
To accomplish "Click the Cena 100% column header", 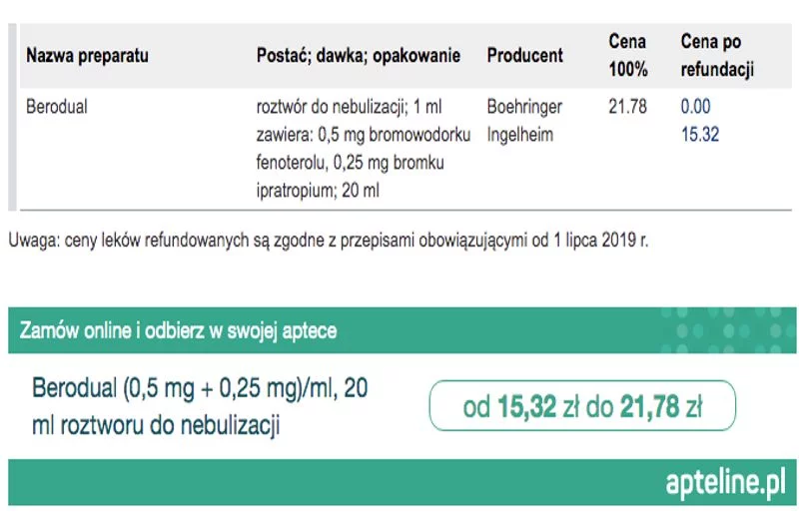I will (x=628, y=56).
